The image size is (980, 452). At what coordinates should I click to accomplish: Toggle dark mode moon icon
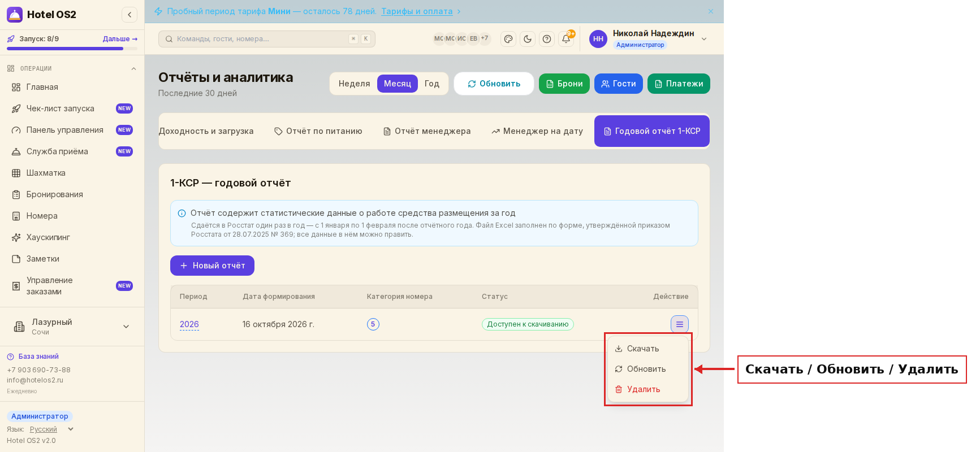[528, 39]
